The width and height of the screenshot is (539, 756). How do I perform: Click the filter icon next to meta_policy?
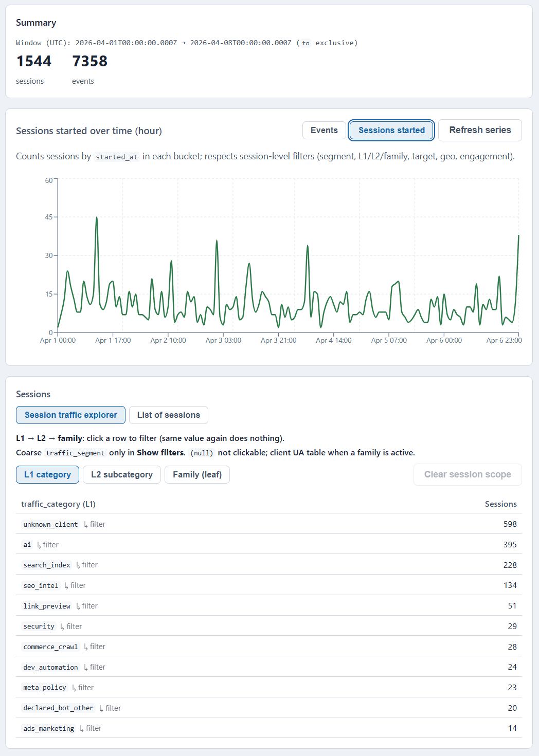click(x=84, y=687)
